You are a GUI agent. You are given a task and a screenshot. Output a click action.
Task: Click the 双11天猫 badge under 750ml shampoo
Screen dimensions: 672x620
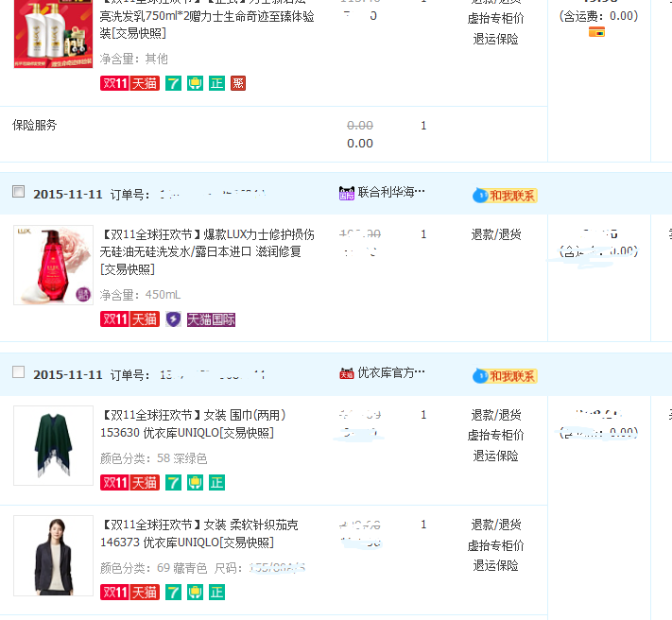pyautogui.click(x=129, y=83)
